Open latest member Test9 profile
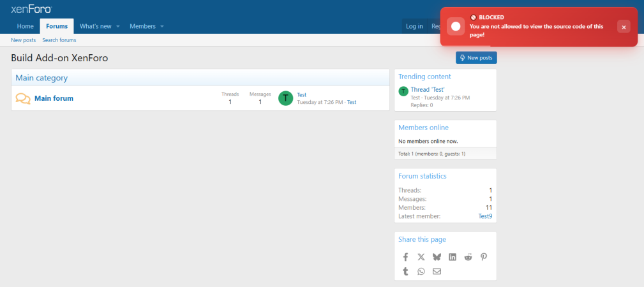This screenshot has width=644, height=287. click(x=485, y=216)
